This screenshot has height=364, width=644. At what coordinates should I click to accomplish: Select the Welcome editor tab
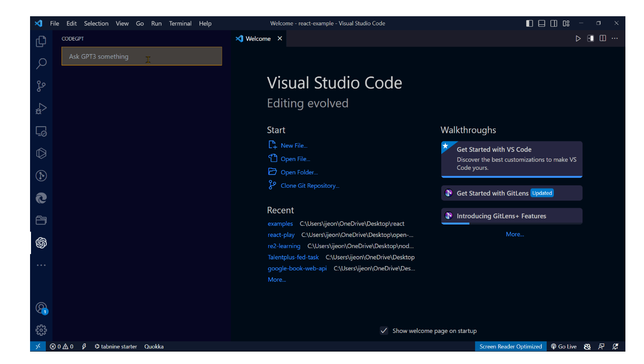pos(258,39)
